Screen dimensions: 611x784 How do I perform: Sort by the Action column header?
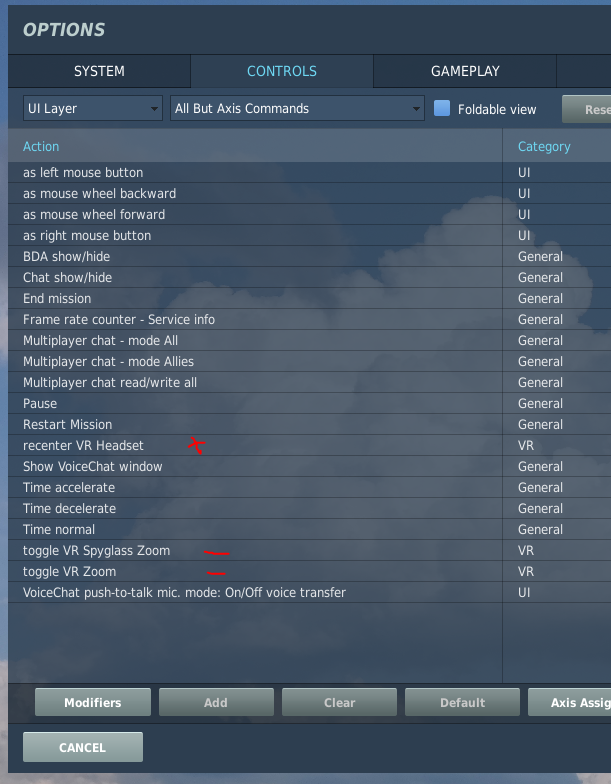(x=41, y=146)
